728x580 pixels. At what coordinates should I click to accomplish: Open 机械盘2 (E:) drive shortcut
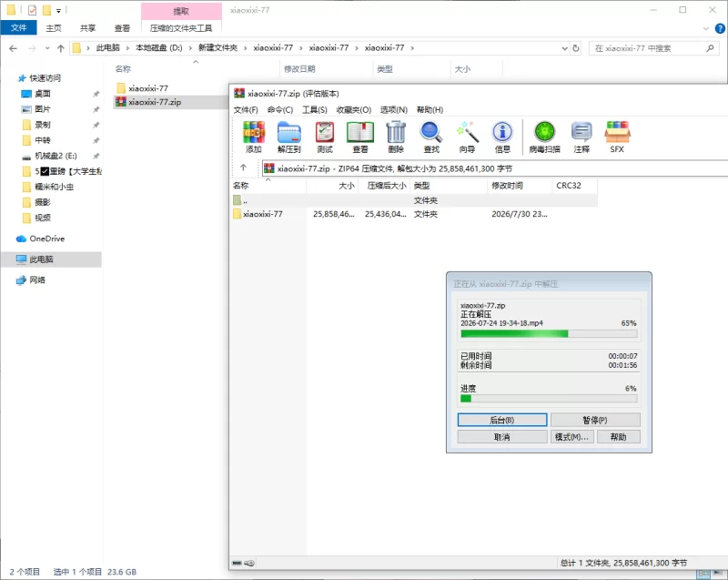click(x=50, y=156)
